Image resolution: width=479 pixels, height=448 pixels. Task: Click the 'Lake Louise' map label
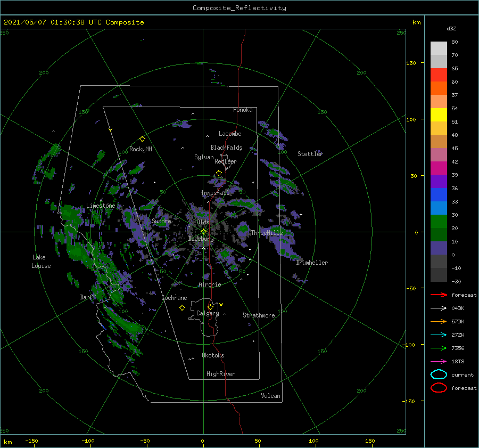[x=41, y=262]
